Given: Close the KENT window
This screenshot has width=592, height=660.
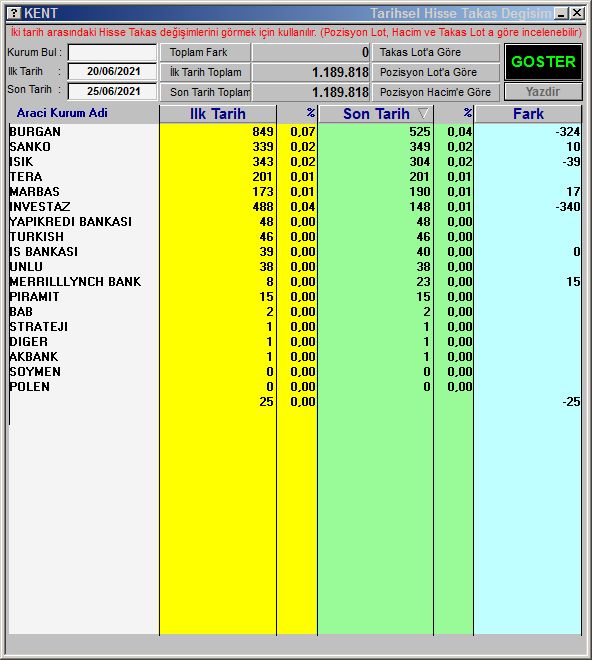Looking at the screenshot, I should coord(577,13).
